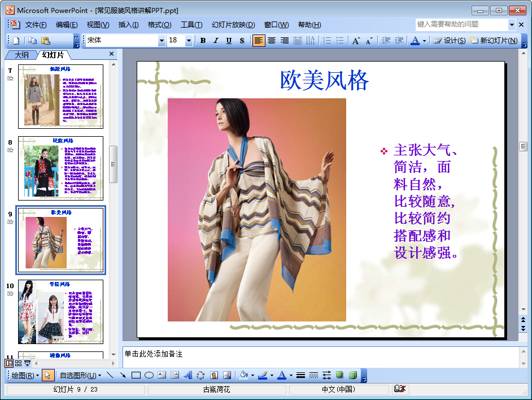This screenshot has height=400, width=532.
Task: Toggle Underline text formatting
Action: click(229, 41)
